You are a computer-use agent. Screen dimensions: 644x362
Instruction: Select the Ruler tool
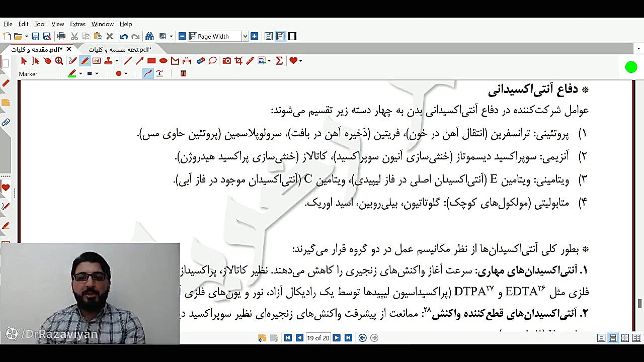[x=250, y=61]
